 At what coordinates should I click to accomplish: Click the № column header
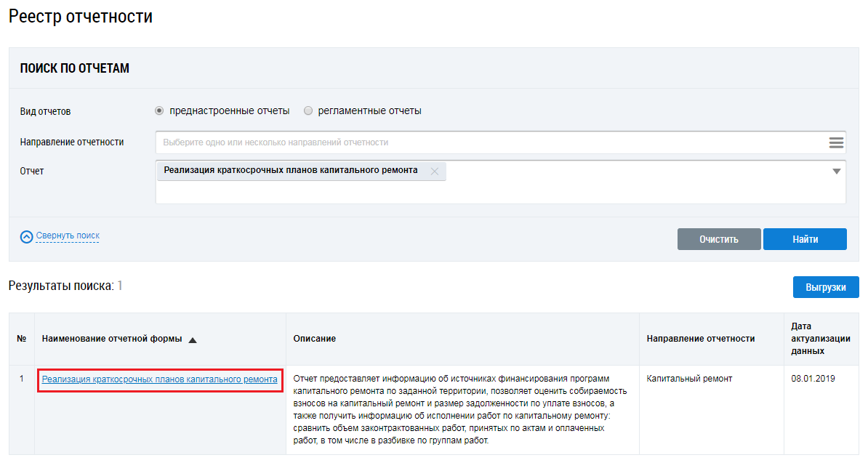coord(22,339)
